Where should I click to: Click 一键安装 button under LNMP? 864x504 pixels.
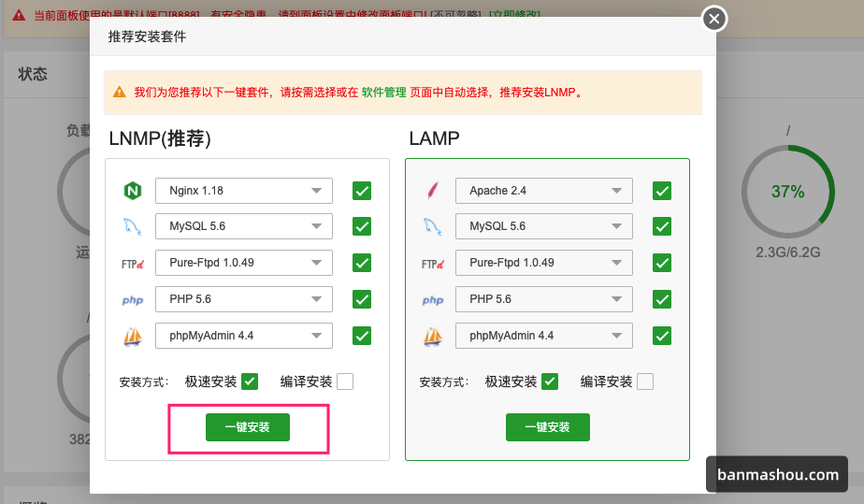click(248, 427)
